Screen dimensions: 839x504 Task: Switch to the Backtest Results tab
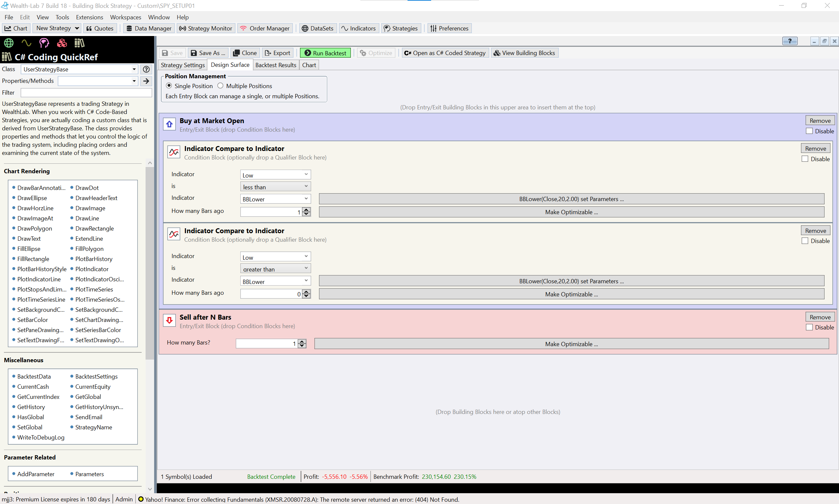click(276, 65)
